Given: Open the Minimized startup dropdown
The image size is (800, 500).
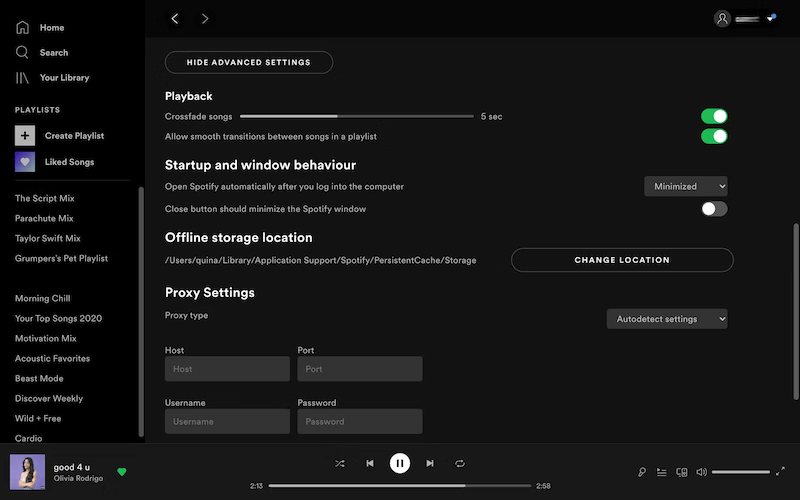Looking at the screenshot, I should click(x=685, y=186).
